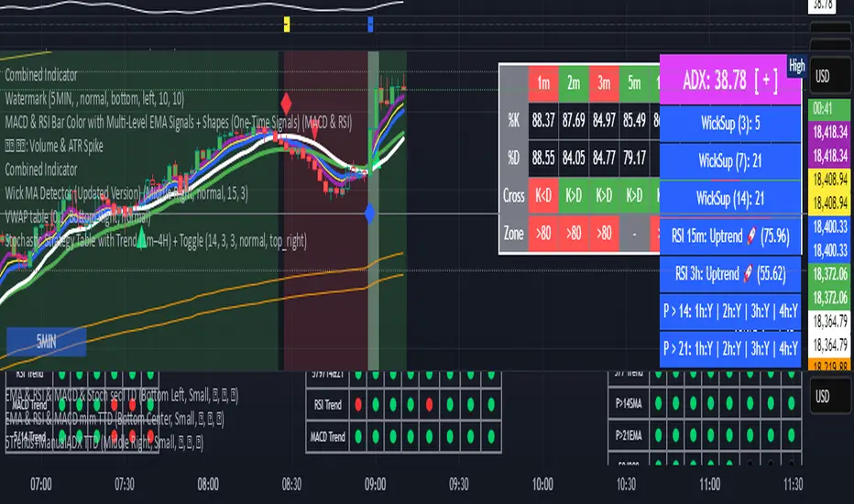The width and height of the screenshot is (854, 504).
Task: Click the red down-triangle signal on the chart
Action: (315, 131)
